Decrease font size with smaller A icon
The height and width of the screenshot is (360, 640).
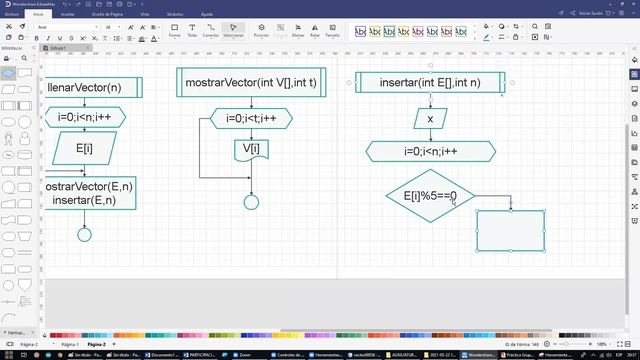(x=142, y=27)
